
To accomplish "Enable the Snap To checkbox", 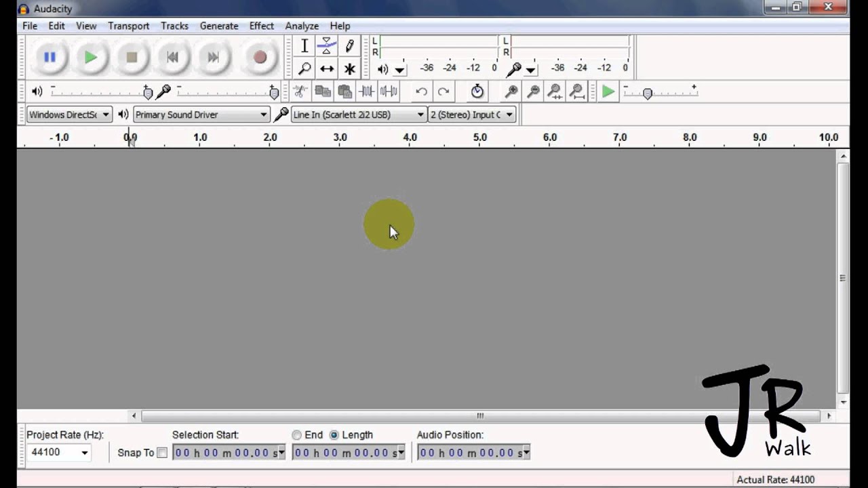I will coord(162,453).
